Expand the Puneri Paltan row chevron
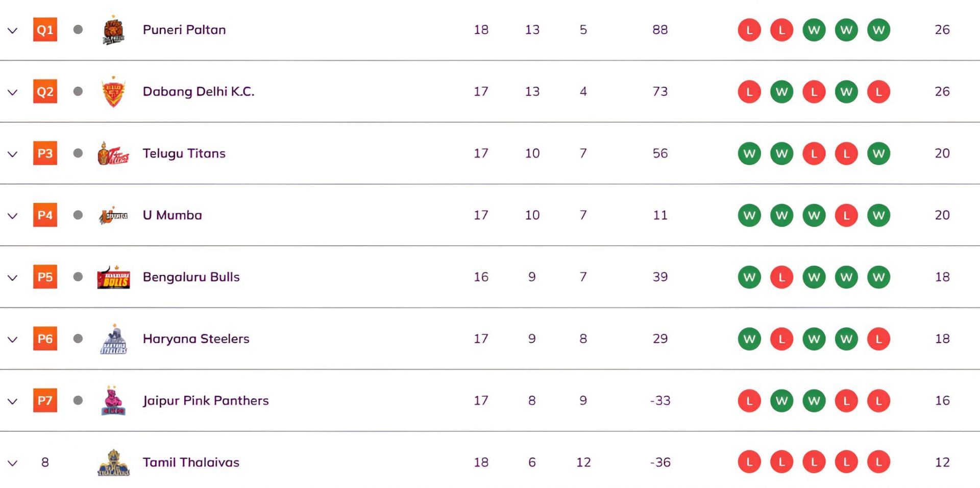Image resolution: width=980 pixels, height=488 pixels. 13,31
